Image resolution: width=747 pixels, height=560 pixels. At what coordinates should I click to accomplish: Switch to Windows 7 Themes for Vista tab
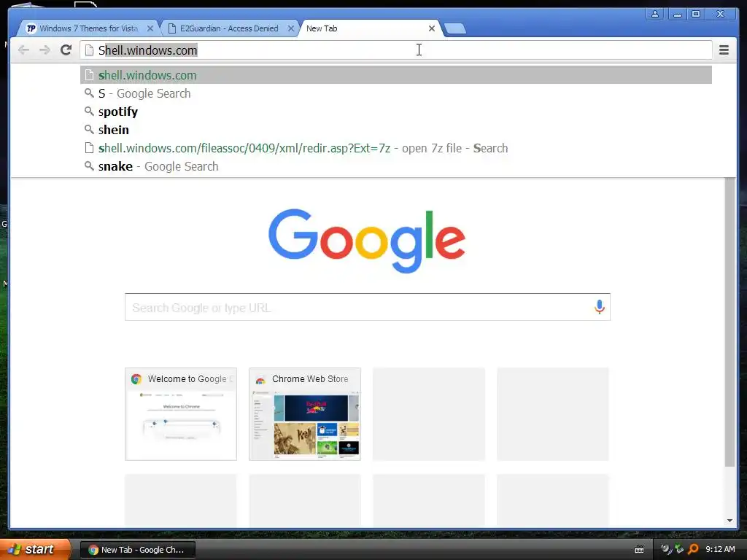coord(88,28)
